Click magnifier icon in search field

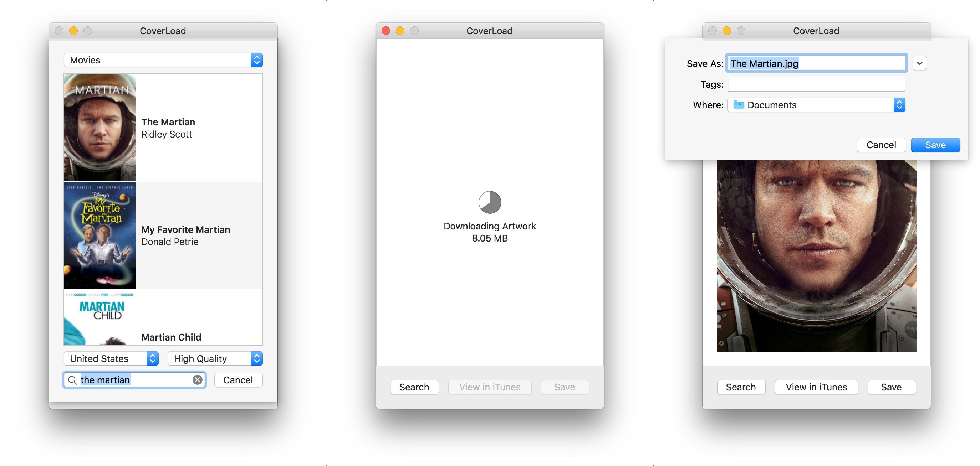pyautogui.click(x=72, y=380)
